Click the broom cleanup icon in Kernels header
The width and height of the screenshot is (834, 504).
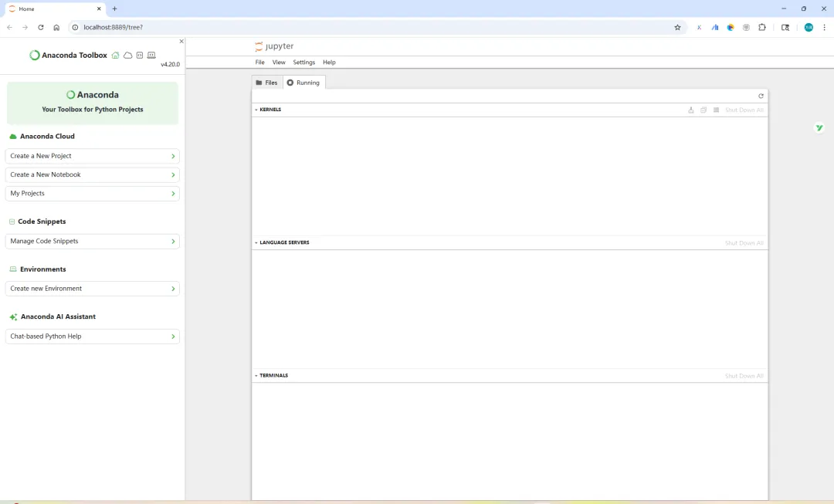pyautogui.click(x=691, y=110)
